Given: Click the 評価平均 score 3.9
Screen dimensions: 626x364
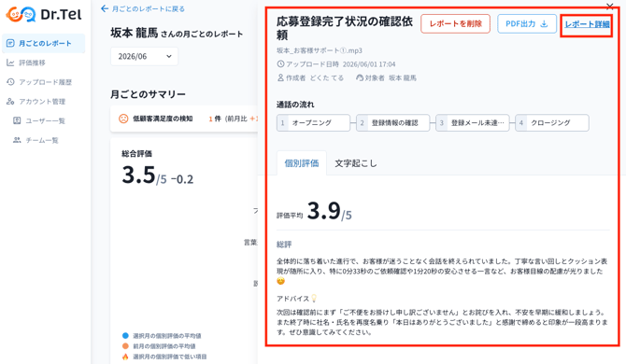Looking at the screenshot, I should pos(324,211).
